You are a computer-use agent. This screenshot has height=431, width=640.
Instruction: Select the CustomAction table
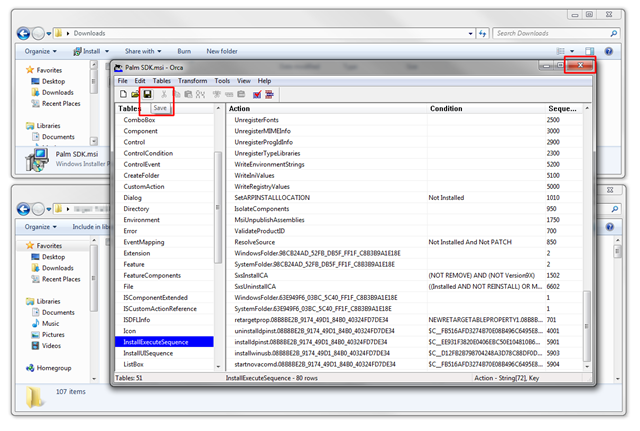coord(164,187)
